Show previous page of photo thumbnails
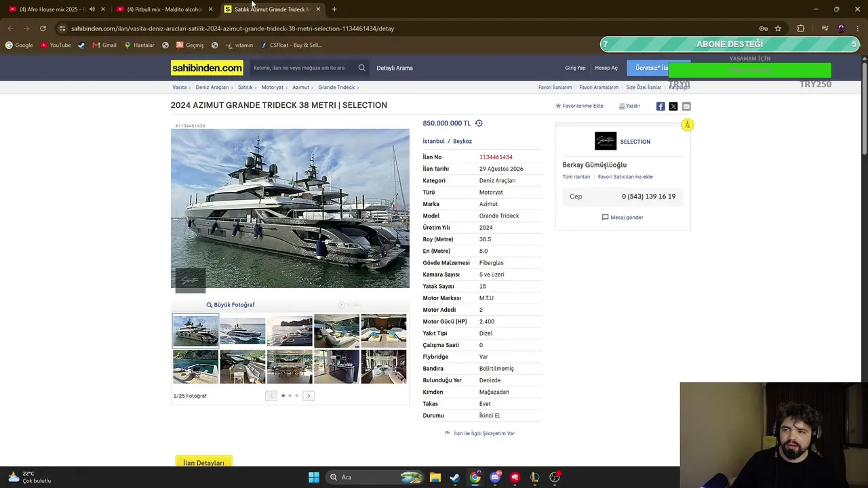The image size is (868, 488). coord(271,396)
